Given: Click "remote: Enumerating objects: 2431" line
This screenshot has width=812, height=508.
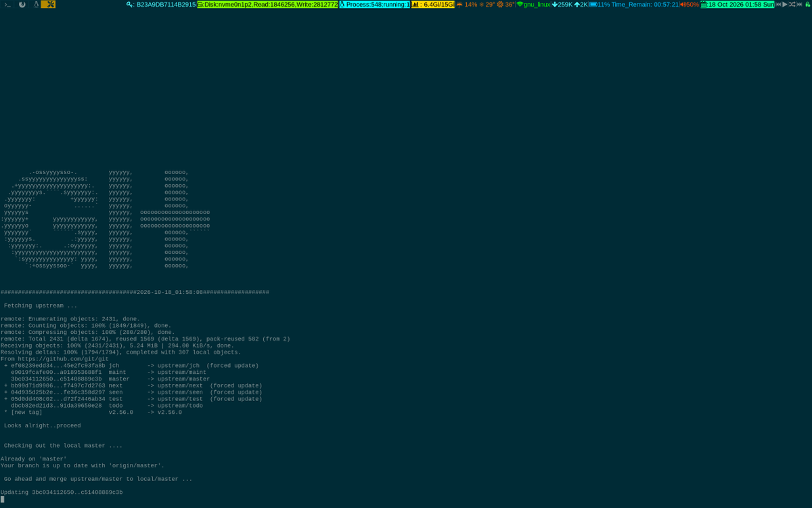Looking at the screenshot, I should [70, 319].
